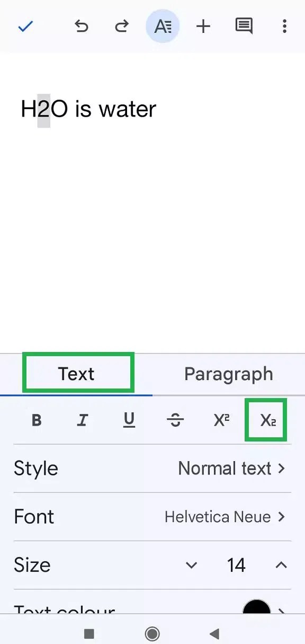Toggle bold formatting
The width and height of the screenshot is (305, 644).
click(x=36, y=420)
